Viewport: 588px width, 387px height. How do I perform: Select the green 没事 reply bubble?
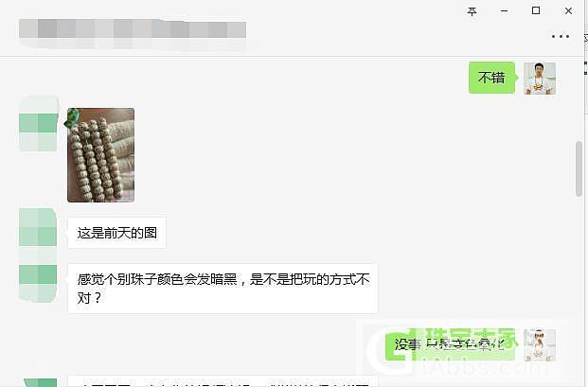pyautogui.click(x=450, y=344)
